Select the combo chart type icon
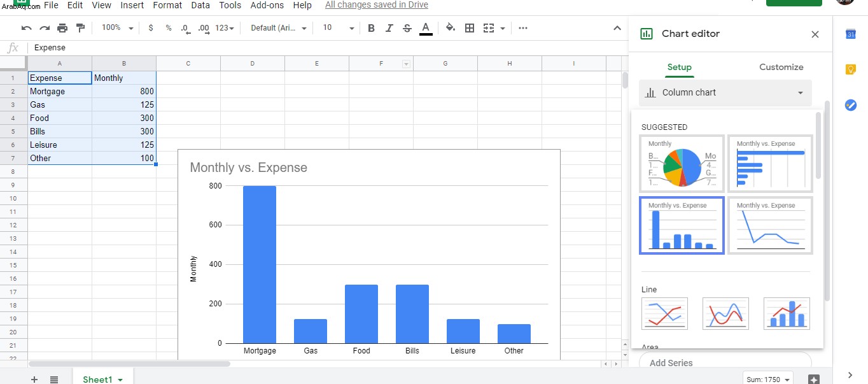Image resolution: width=868 pixels, height=384 pixels. pos(787,313)
